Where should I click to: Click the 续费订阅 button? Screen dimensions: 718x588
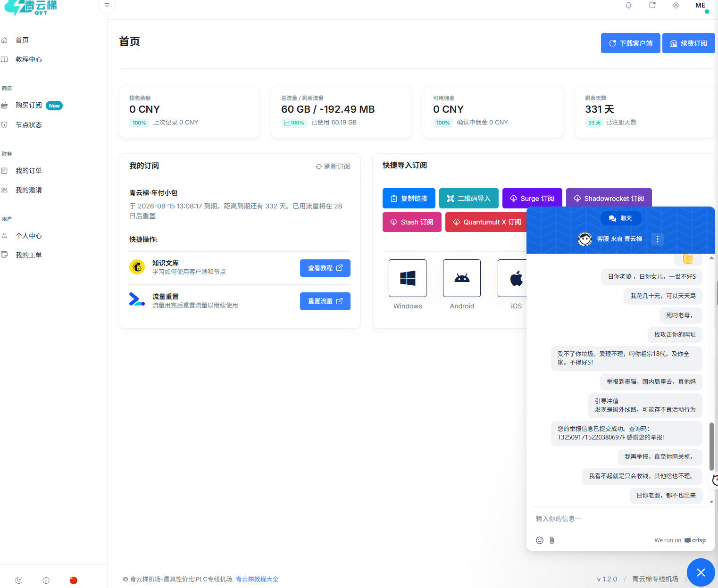click(688, 43)
